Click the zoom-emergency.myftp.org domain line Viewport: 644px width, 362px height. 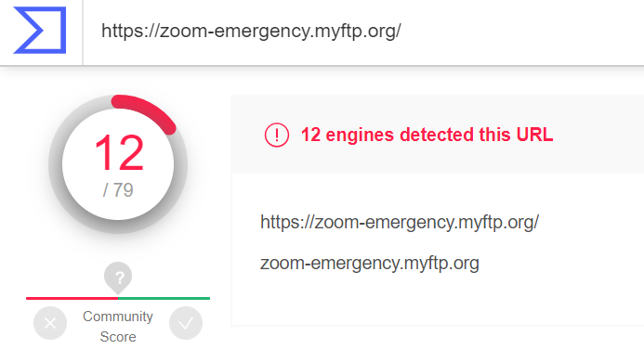(370, 263)
